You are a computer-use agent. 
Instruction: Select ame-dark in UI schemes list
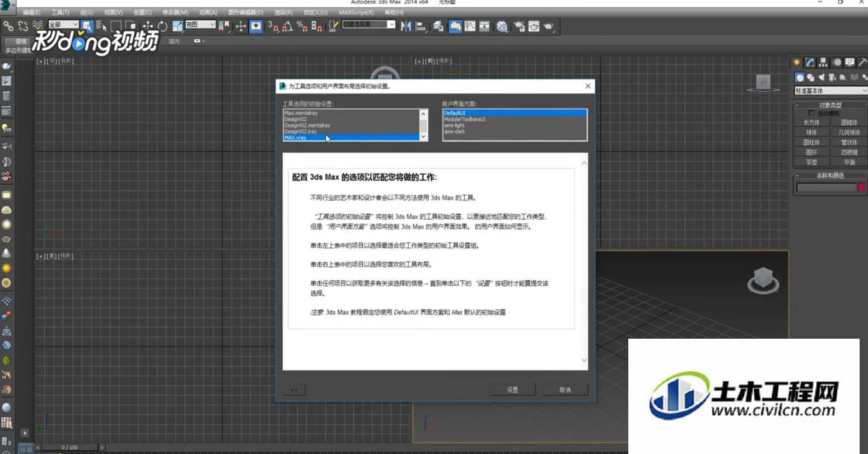click(515, 132)
